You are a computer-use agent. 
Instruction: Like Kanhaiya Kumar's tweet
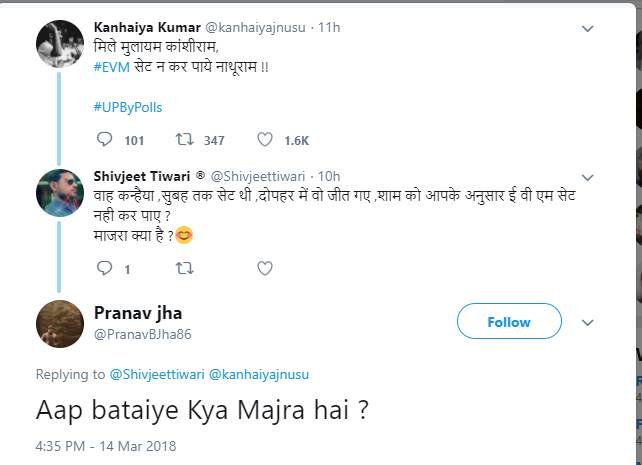coord(265,140)
